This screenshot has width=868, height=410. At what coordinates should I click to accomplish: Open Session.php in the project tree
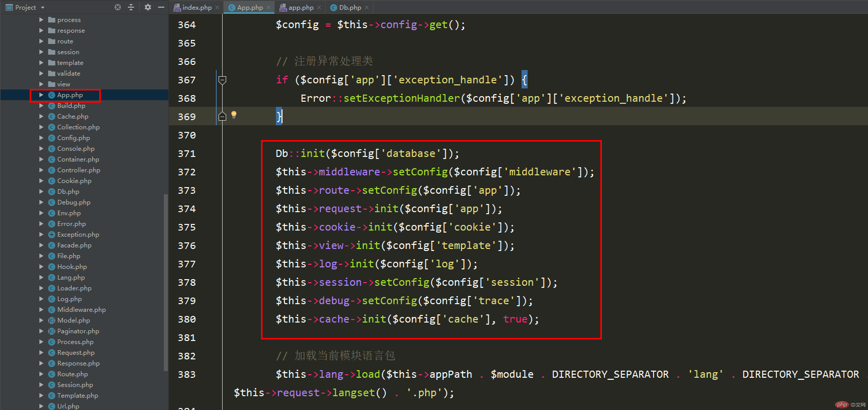(75, 385)
